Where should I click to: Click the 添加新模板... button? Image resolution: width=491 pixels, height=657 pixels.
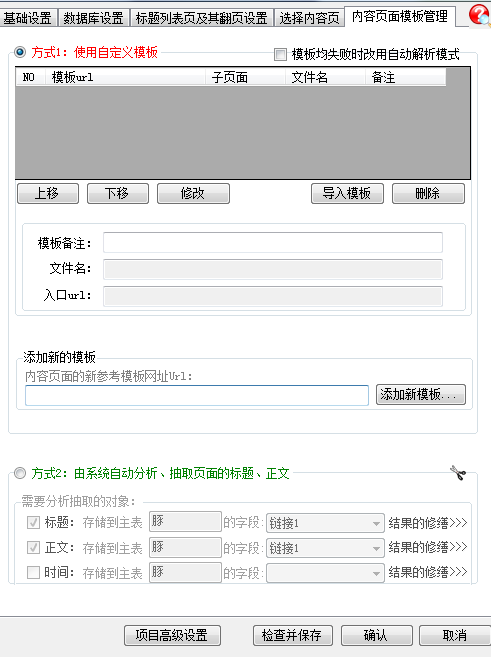tap(421, 394)
